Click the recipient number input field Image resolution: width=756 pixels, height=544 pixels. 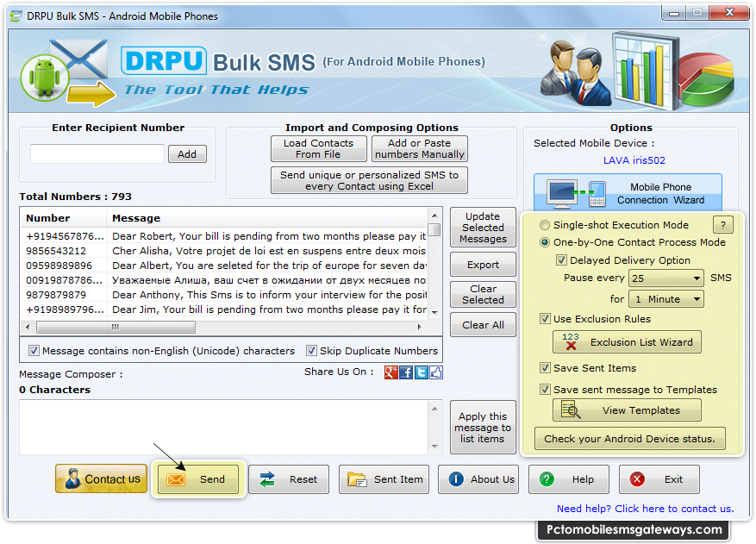pos(97,153)
